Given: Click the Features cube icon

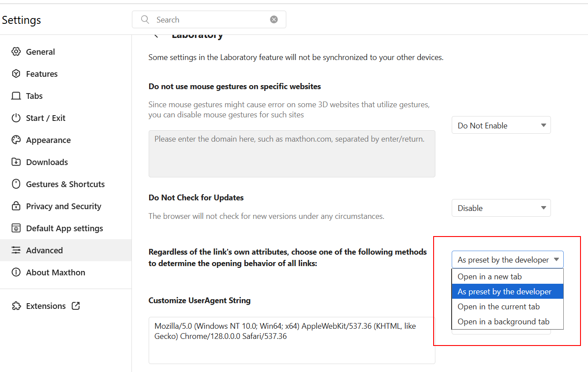Looking at the screenshot, I should [x=16, y=74].
